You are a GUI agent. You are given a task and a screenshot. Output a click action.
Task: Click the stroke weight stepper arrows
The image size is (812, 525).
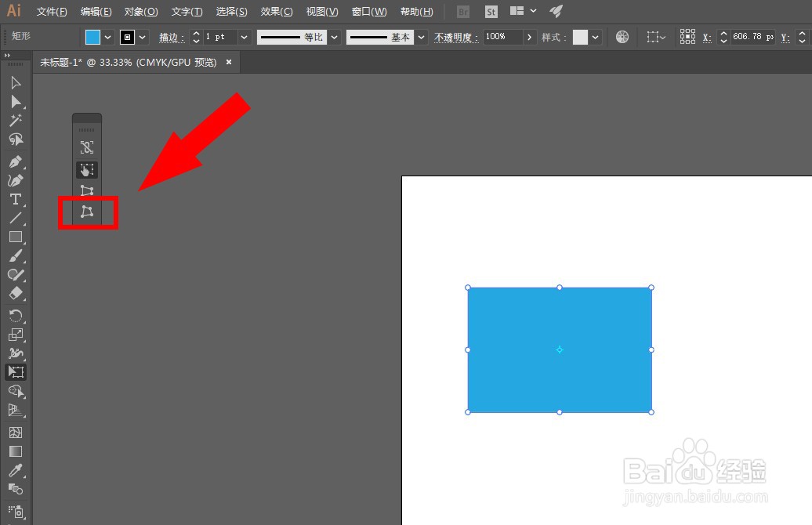coord(196,38)
